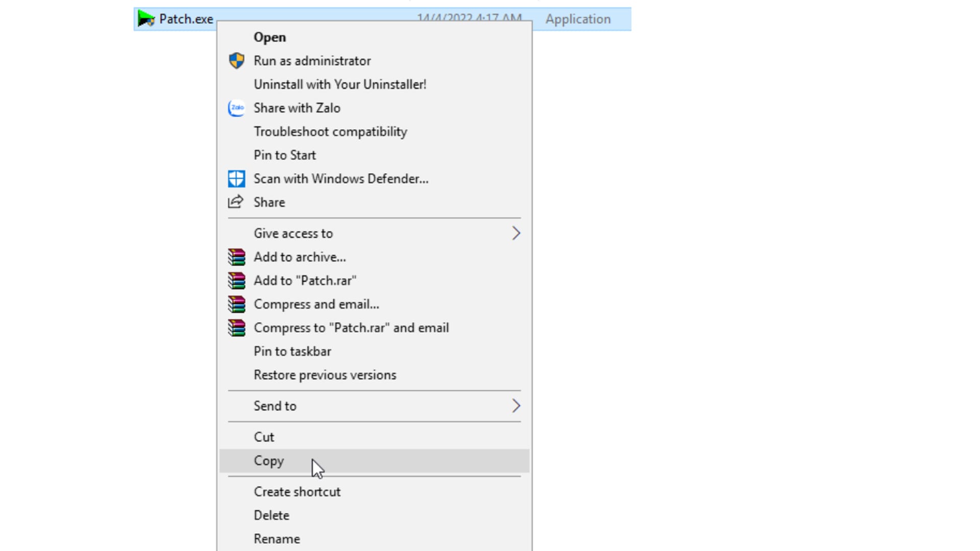Click the WinRAR icon beside Add to "Patch.rar"
This screenshot has height=551, width=980.
(236, 281)
